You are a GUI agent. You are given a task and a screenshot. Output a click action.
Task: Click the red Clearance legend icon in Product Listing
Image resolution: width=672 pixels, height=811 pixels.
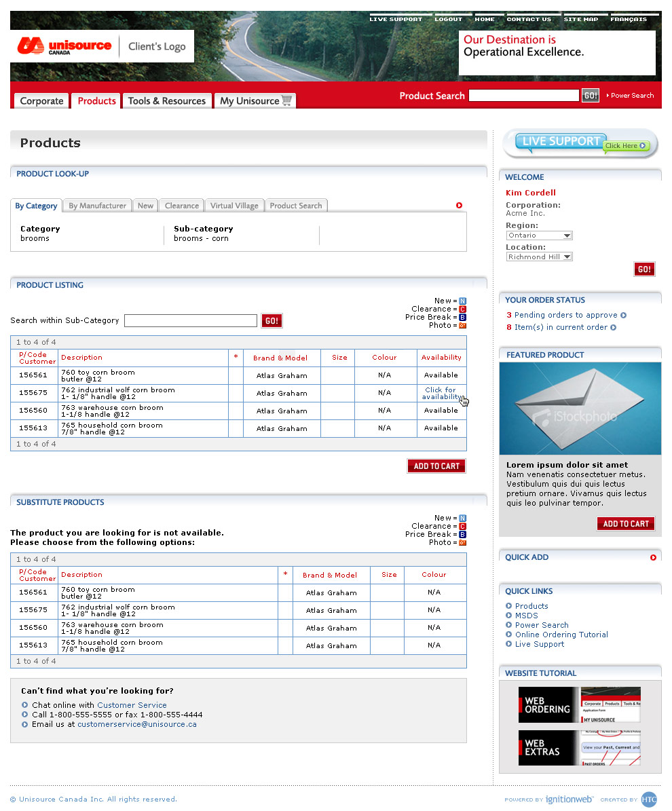pos(463,309)
